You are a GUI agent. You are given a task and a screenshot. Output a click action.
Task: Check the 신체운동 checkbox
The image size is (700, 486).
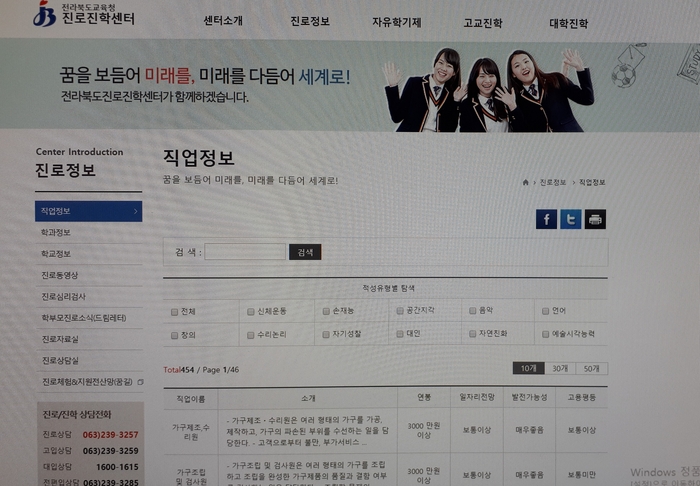(250, 312)
